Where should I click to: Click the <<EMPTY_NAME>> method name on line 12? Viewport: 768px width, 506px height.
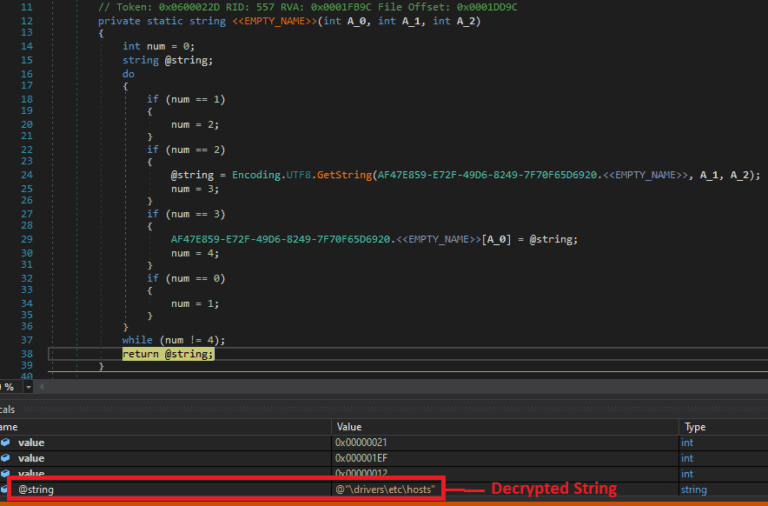[274, 21]
